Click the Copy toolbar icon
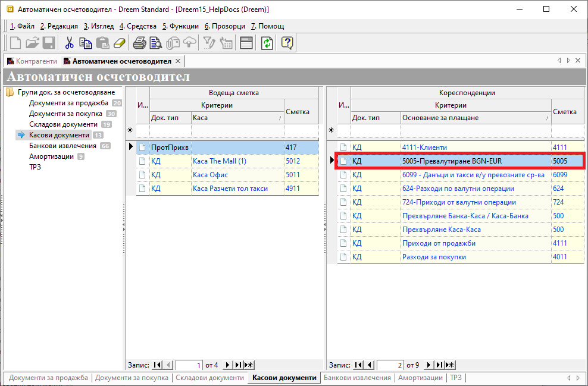Screen dimensions: 588x386 (x=86, y=43)
